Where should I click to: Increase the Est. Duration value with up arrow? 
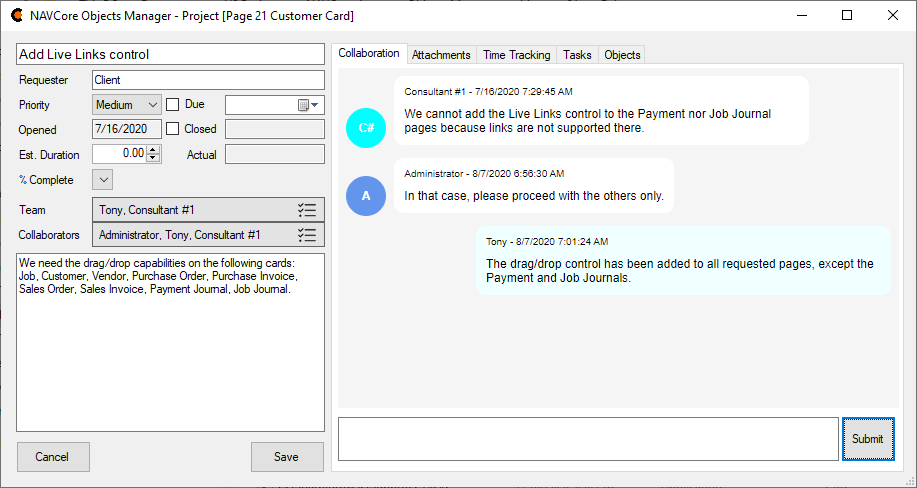point(153,150)
